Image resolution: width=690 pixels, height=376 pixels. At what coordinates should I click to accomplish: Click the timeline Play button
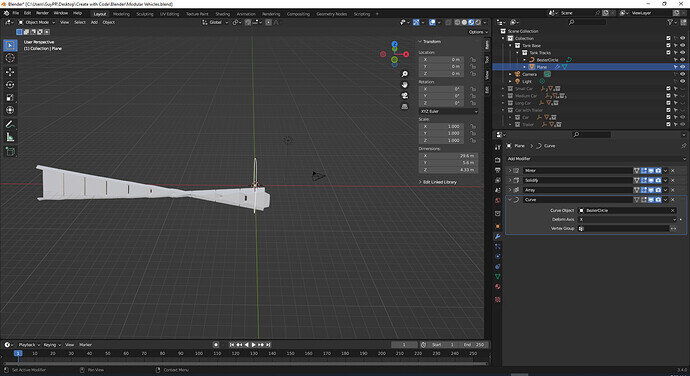point(253,345)
